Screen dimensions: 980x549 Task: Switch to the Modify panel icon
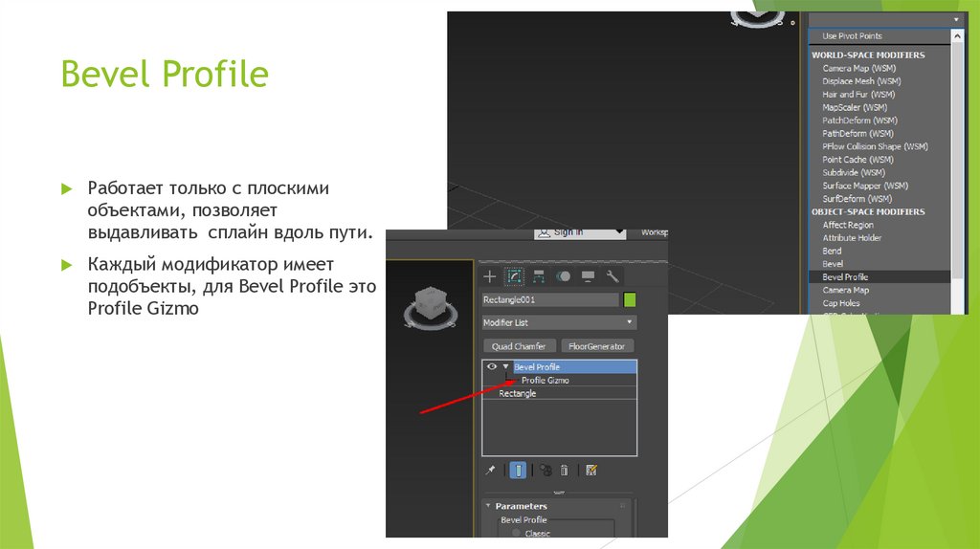[514, 276]
